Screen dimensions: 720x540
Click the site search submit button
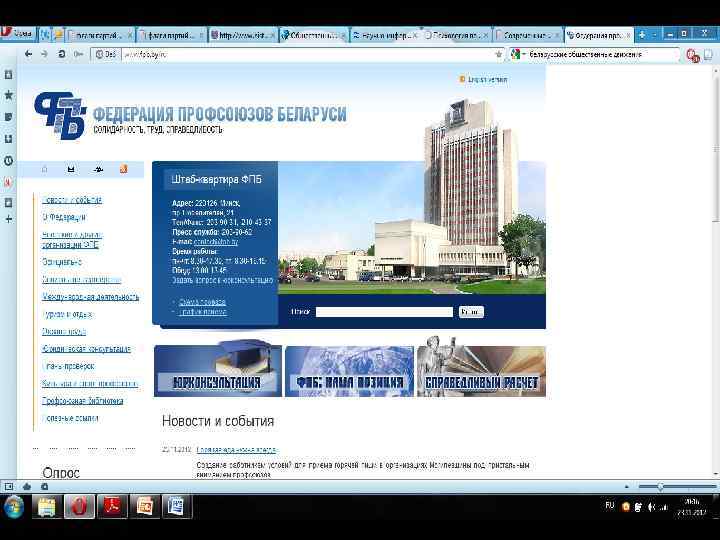coord(471,312)
